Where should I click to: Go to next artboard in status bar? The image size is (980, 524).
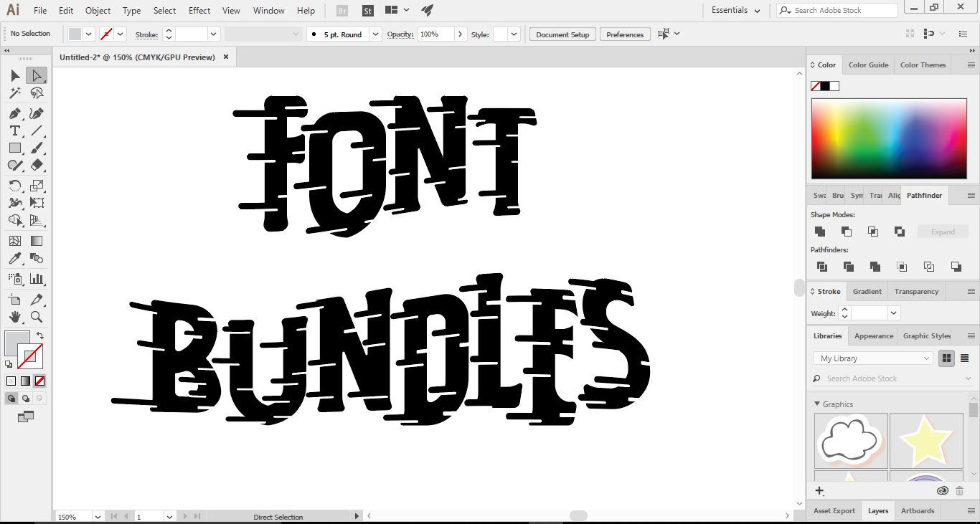pos(185,516)
